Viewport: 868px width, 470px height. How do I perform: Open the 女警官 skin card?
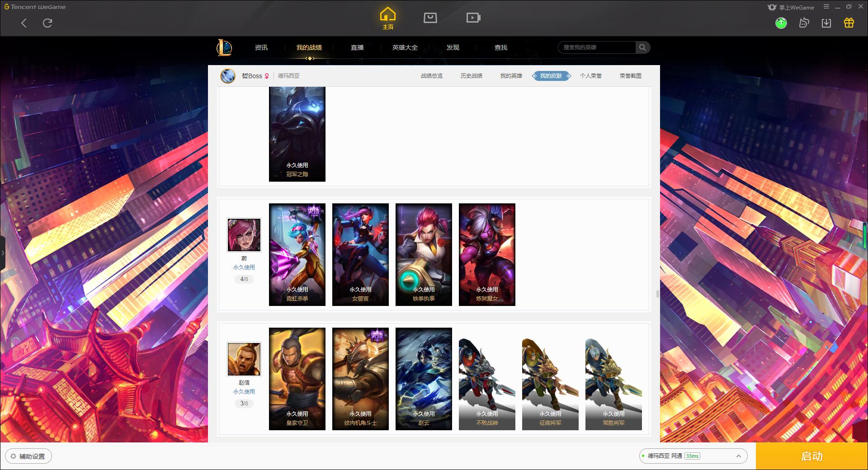tap(360, 254)
